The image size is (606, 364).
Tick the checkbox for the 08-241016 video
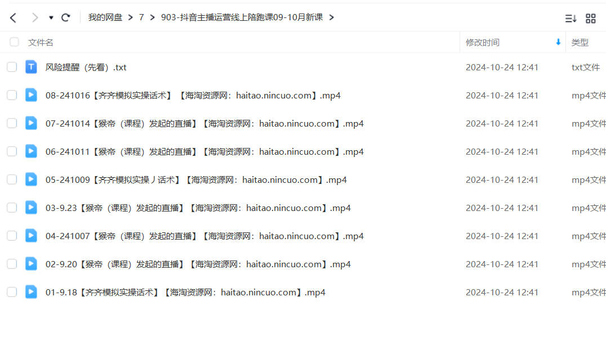point(12,95)
